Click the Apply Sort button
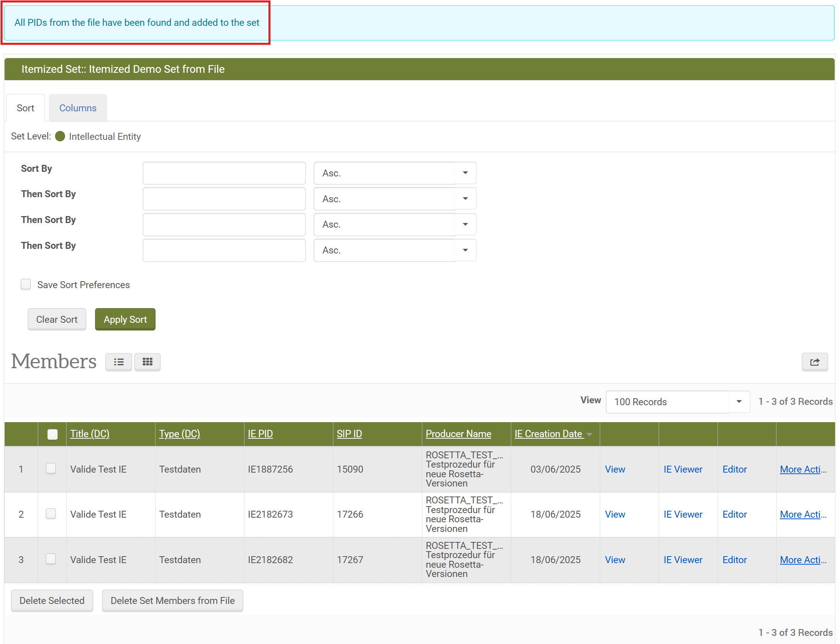The image size is (840, 644). 125,319
